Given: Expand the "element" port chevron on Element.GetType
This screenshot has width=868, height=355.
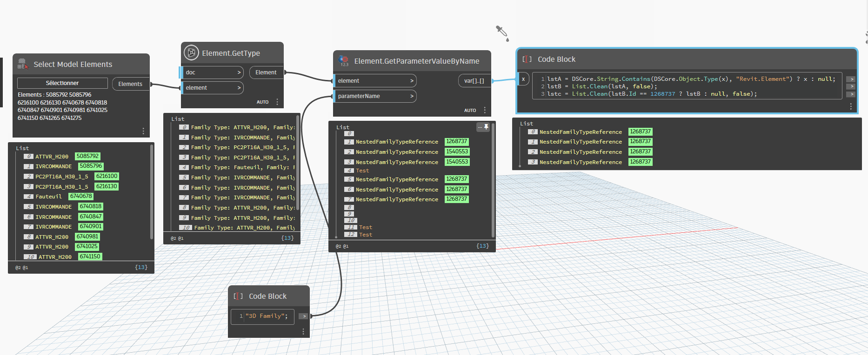Looking at the screenshot, I should point(239,88).
